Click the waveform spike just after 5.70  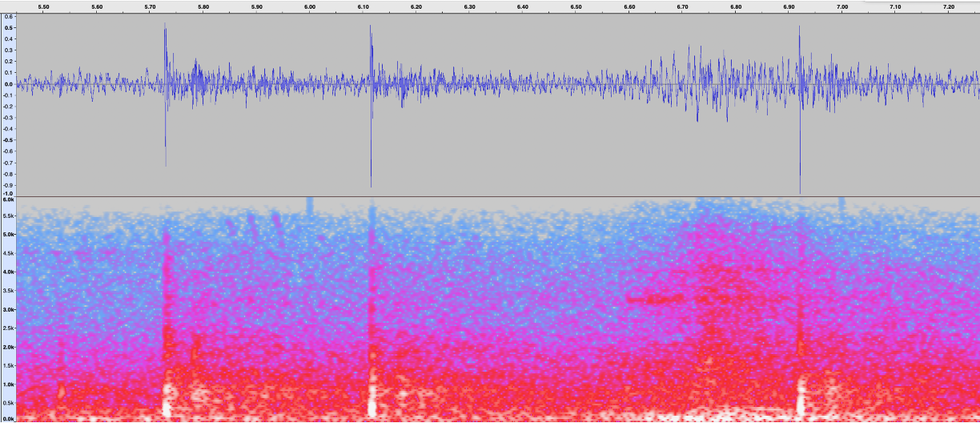(x=166, y=95)
